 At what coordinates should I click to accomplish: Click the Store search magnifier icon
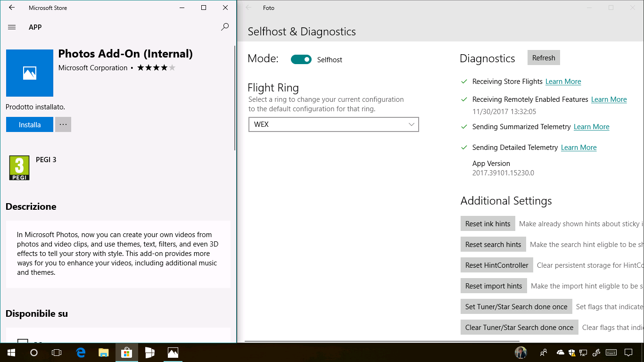tap(225, 27)
